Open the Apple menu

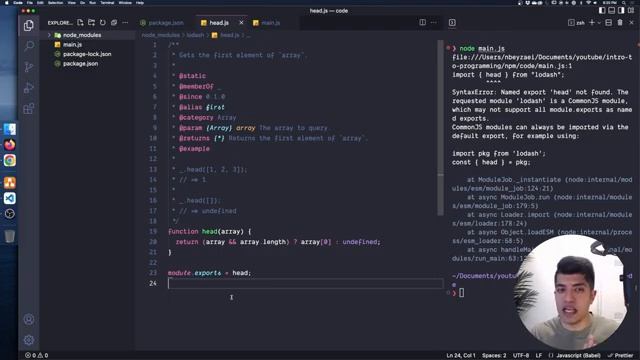pyautogui.click(x=7, y=2)
